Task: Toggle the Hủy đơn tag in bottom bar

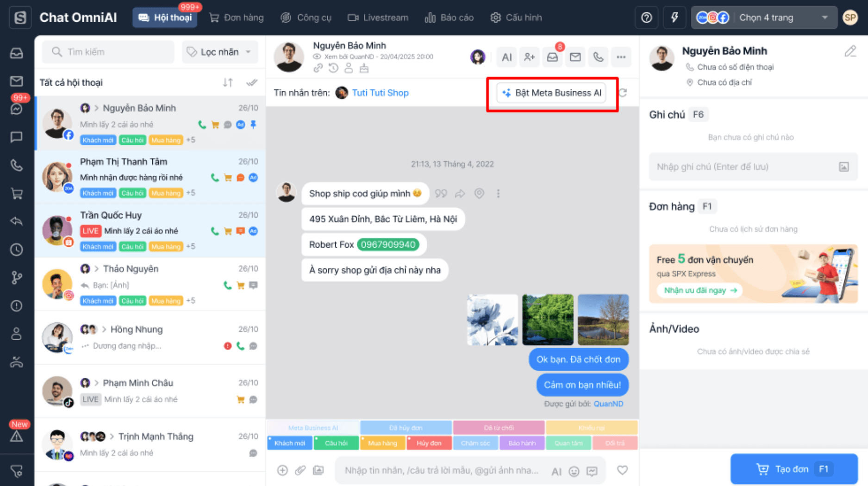Action: coord(429,443)
